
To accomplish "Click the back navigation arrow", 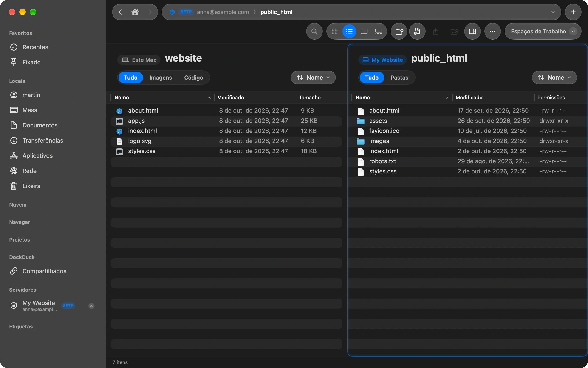I will coord(120,12).
